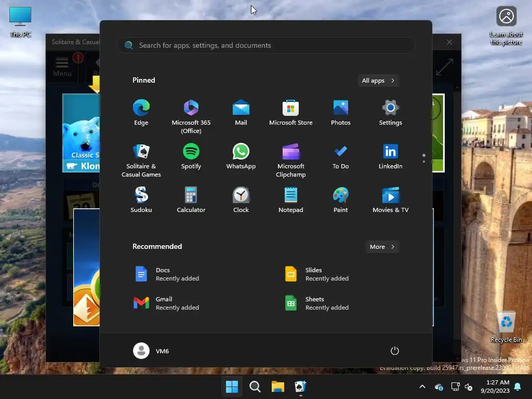
Task: Select Recycle Bin desktop icon
Action: click(x=506, y=327)
